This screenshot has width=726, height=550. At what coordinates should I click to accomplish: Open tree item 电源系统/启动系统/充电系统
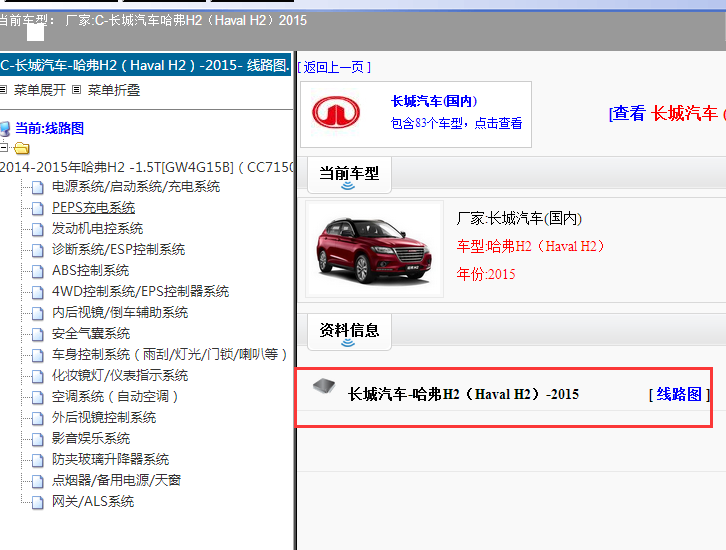[136, 187]
